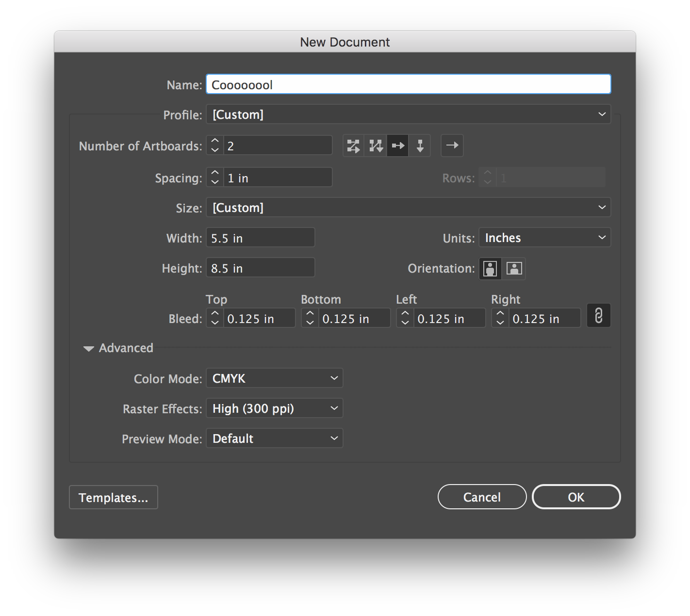Open the Profile dropdown
690x616 pixels.
coord(408,114)
